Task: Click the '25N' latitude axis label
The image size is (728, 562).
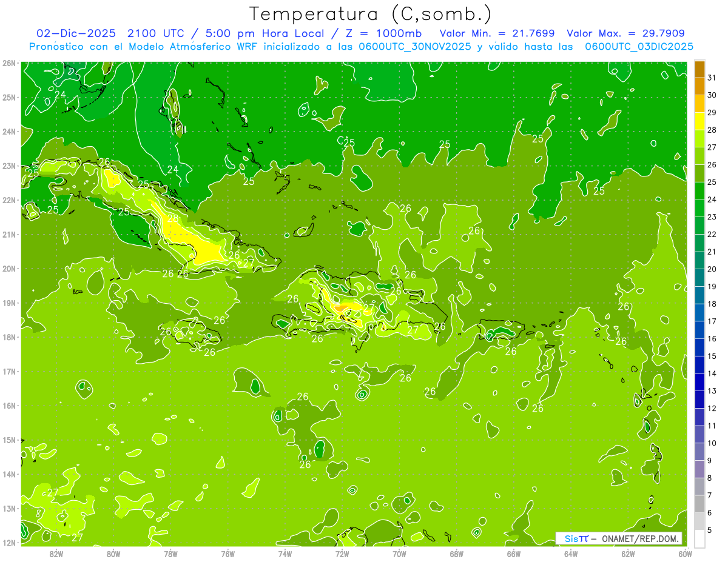Action: click(8, 97)
